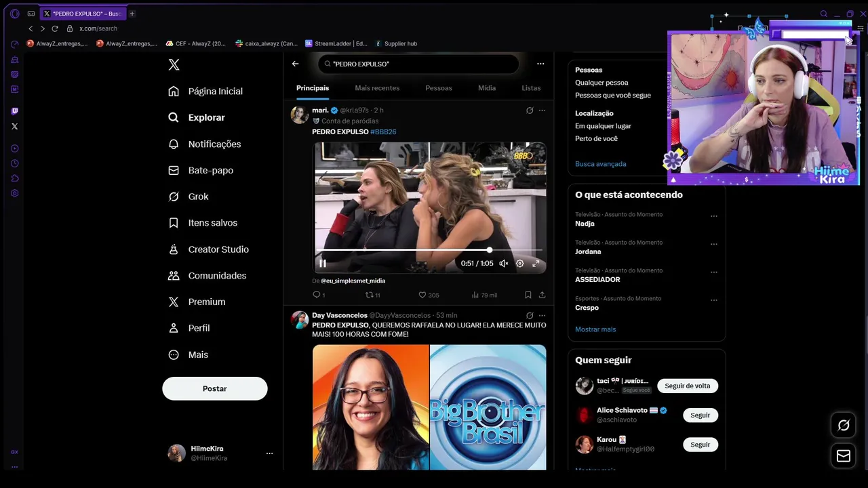Open the Opera sidebar player icon
Screen dimensions: 868x488
click(x=14, y=148)
